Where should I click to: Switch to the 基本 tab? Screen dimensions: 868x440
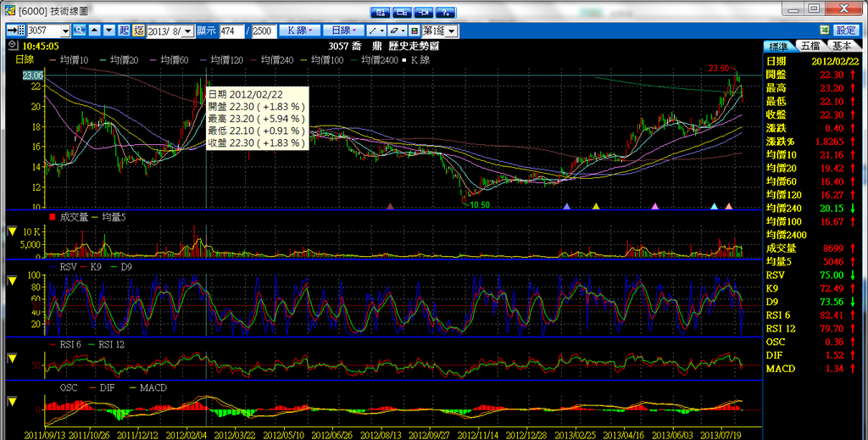842,46
